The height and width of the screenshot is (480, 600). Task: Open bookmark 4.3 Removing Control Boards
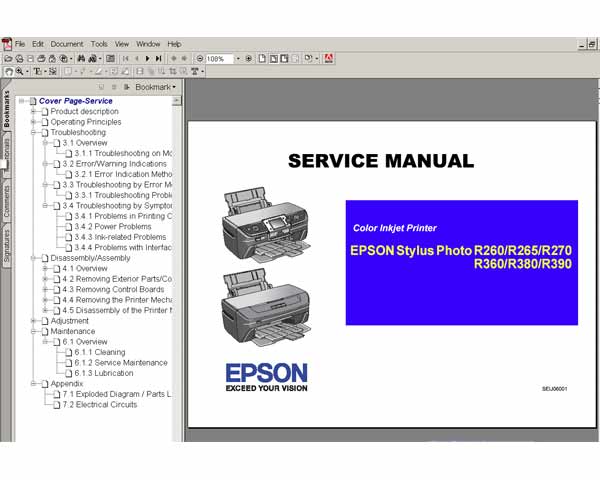[x=113, y=289]
